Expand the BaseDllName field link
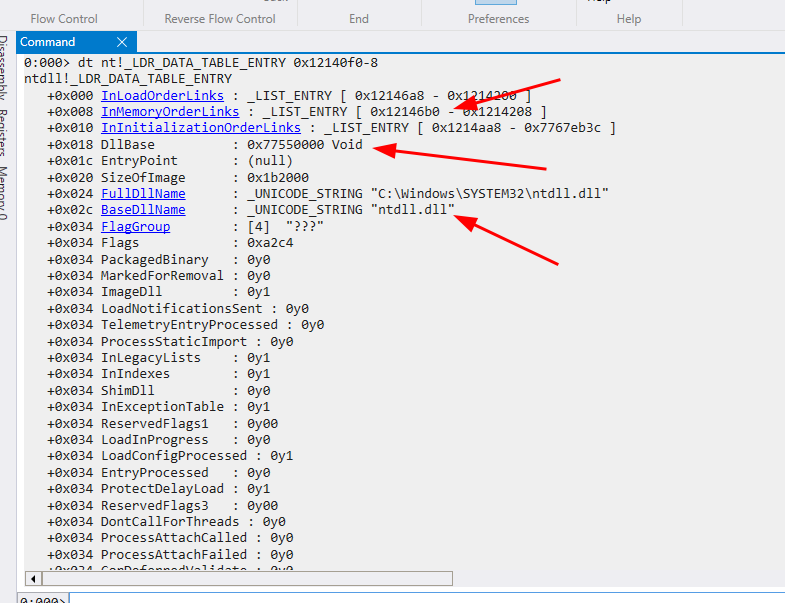This screenshot has height=603, width=785. pyautogui.click(x=143, y=210)
